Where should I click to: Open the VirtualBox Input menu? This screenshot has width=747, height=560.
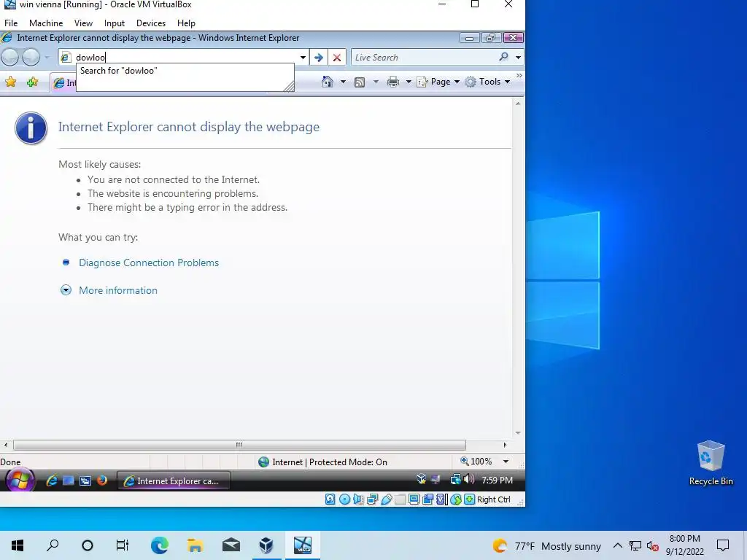point(115,23)
